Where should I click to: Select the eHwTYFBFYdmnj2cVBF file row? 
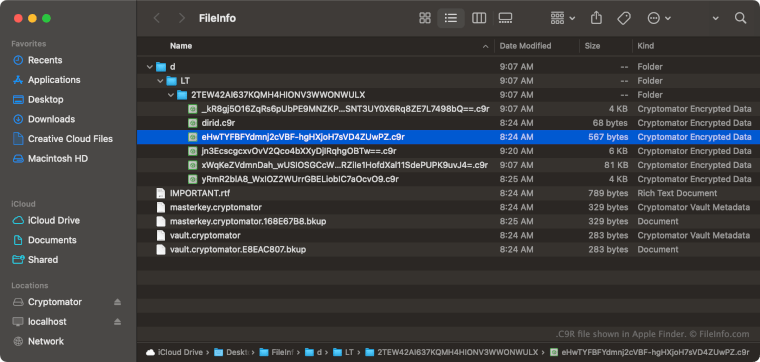point(448,137)
